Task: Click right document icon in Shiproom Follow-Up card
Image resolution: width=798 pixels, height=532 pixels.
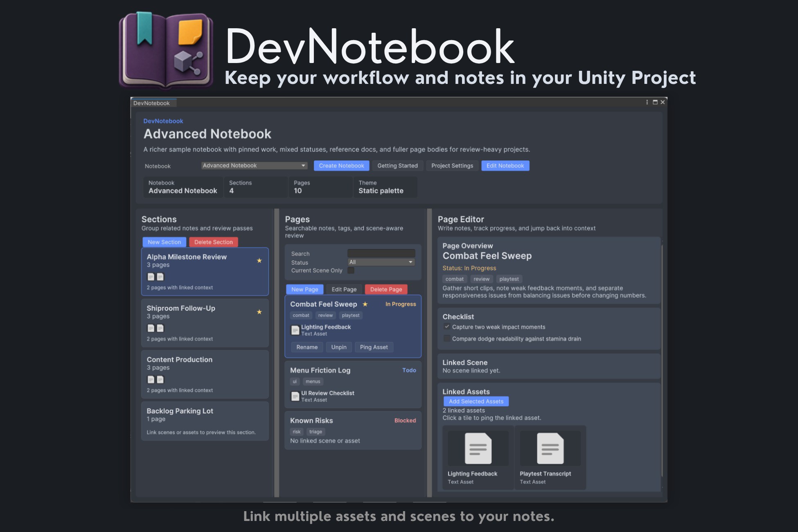Action: coord(160,328)
